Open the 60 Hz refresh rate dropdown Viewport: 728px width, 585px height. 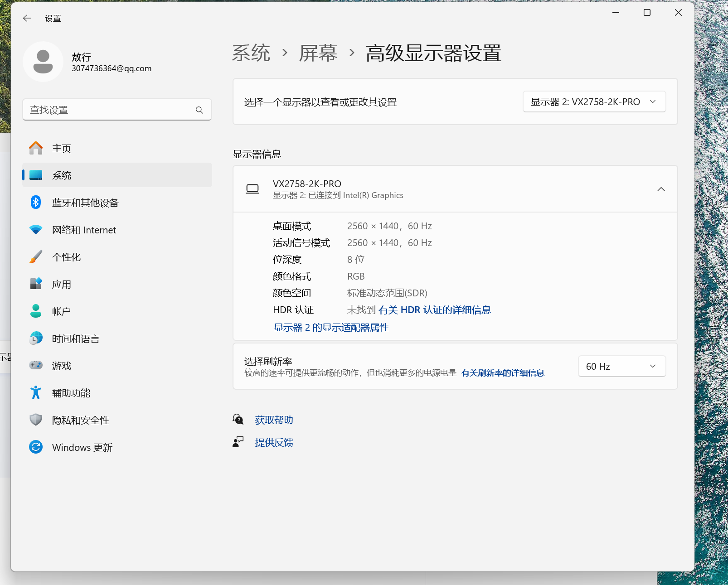(621, 366)
